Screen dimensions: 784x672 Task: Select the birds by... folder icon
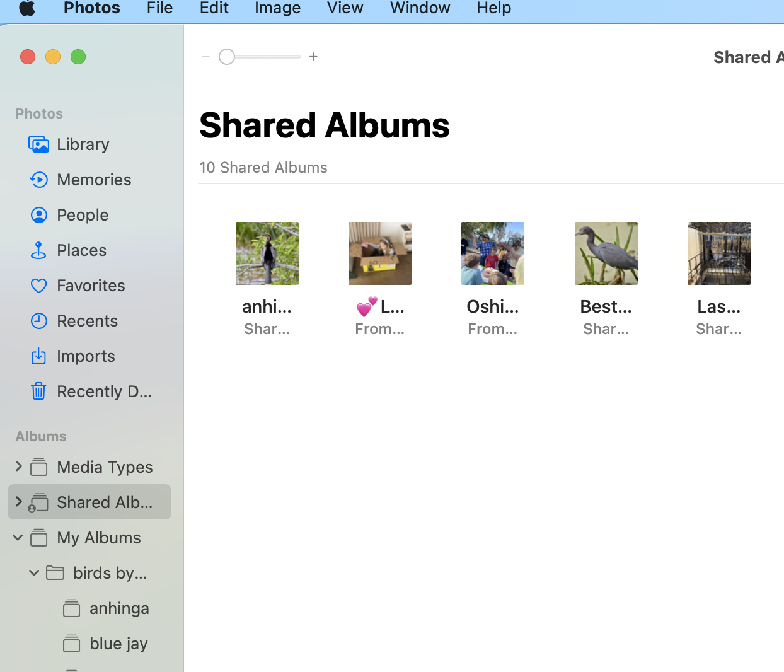[x=55, y=573]
